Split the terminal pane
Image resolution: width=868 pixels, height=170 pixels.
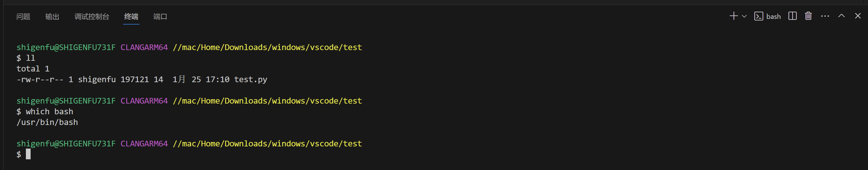[793, 16]
